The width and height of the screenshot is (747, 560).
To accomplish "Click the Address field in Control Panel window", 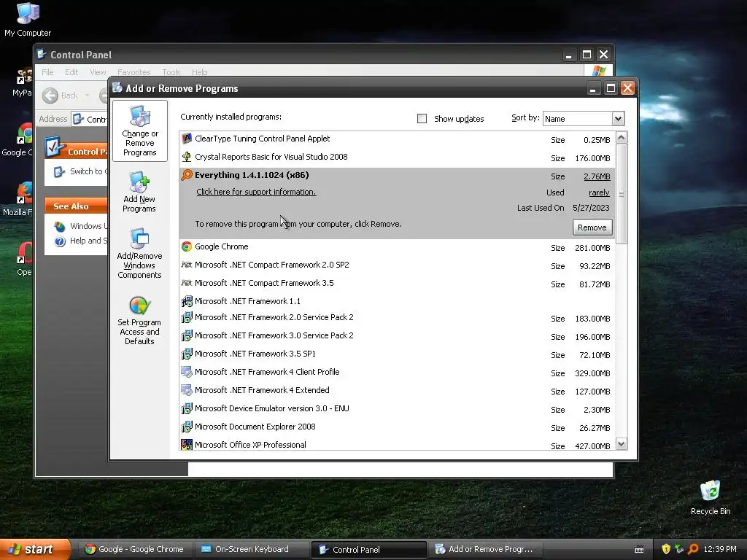I will (x=90, y=119).
